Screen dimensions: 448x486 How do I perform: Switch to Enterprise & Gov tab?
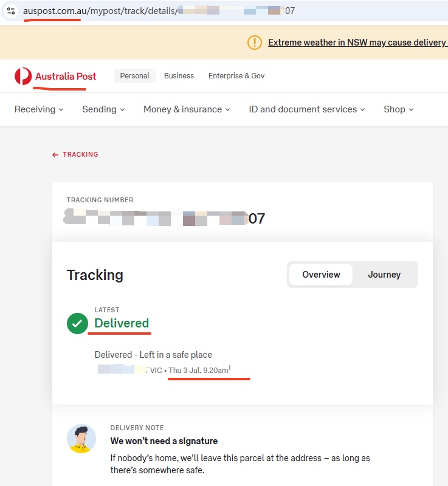[x=236, y=76]
